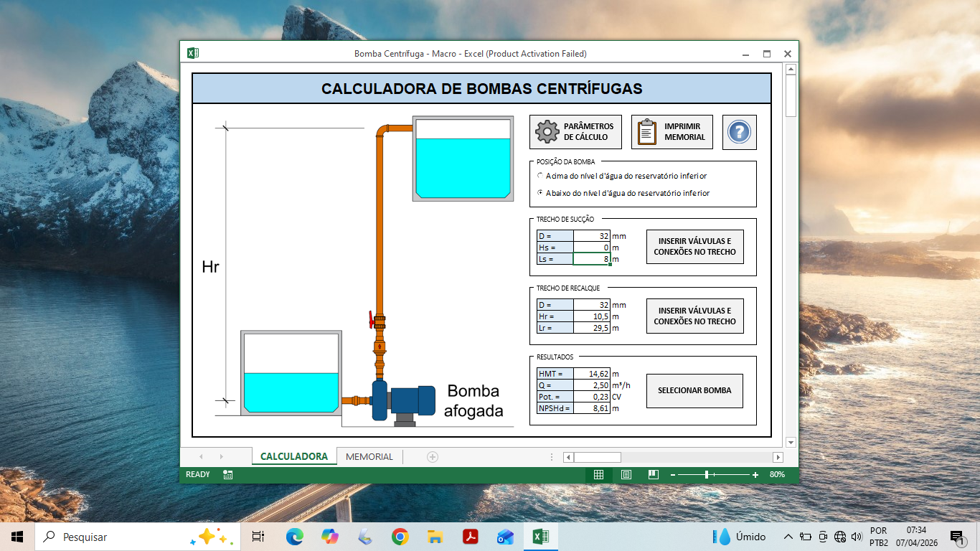Click the previous sheet navigation arrow

[x=201, y=457]
